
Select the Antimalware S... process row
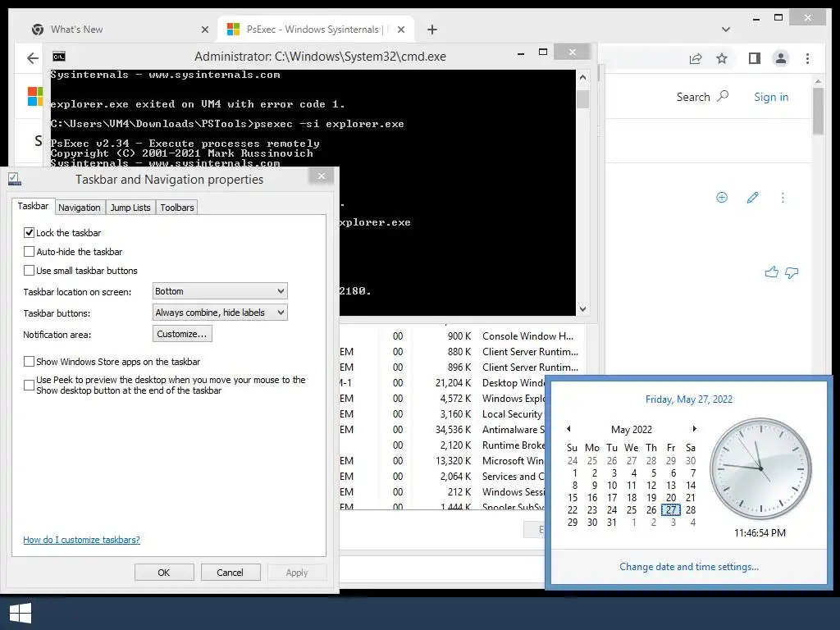(x=442, y=429)
